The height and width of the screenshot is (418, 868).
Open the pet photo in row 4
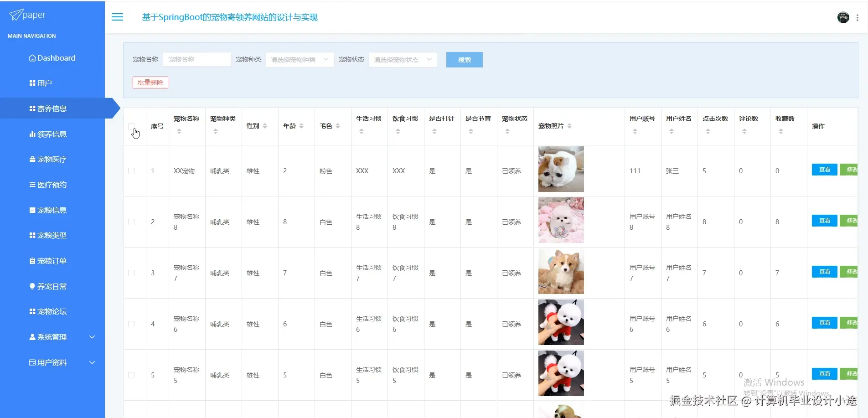pyautogui.click(x=561, y=322)
